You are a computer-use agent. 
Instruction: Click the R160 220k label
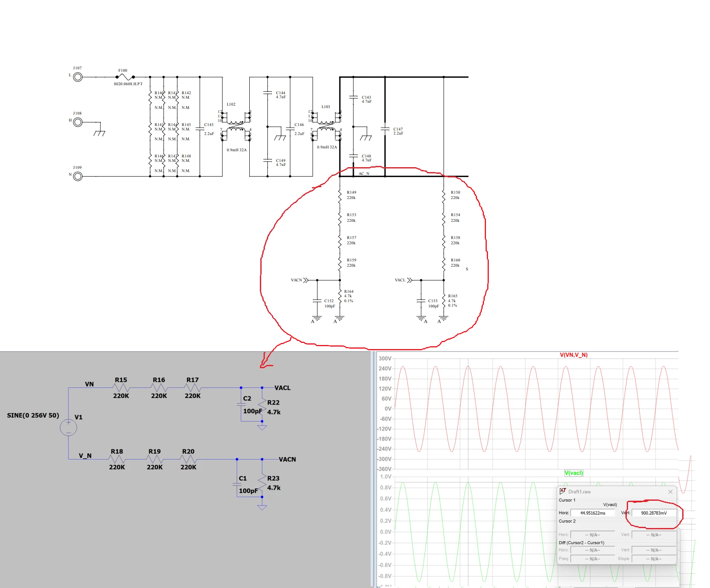[x=455, y=263]
